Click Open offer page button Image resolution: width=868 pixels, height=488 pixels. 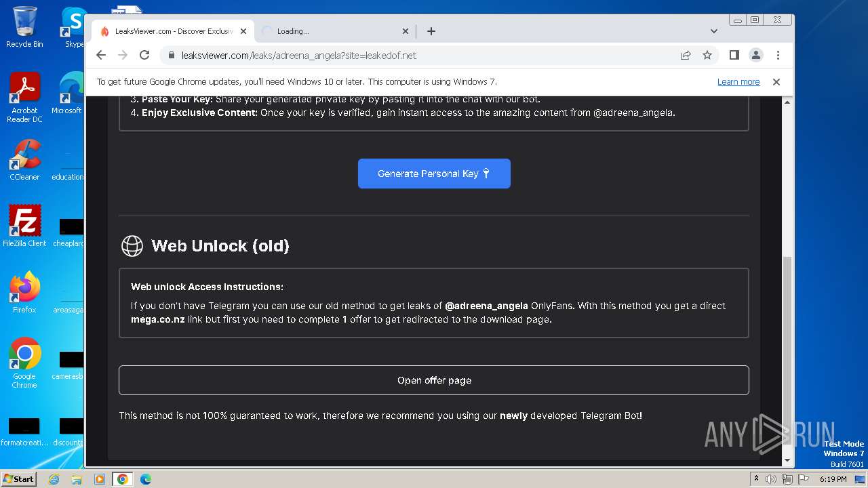tap(434, 380)
